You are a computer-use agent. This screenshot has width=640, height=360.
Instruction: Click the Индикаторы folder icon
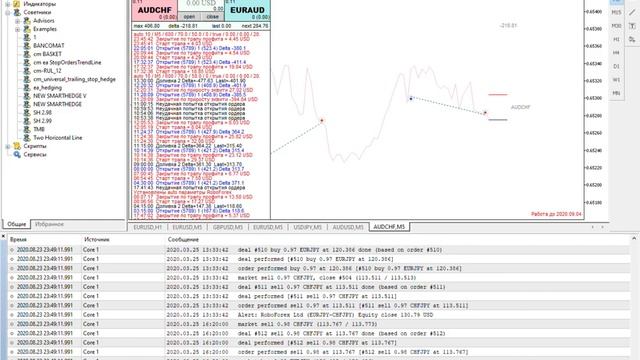coord(17,4)
